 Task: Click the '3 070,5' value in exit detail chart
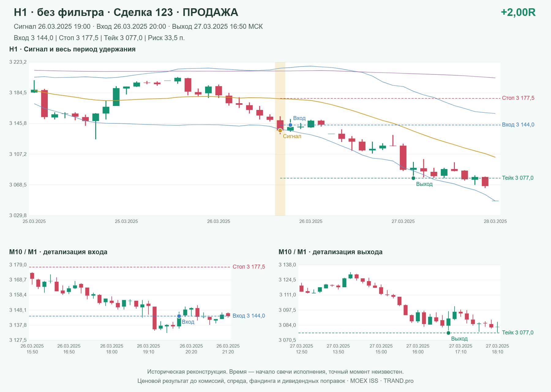[x=287, y=340]
